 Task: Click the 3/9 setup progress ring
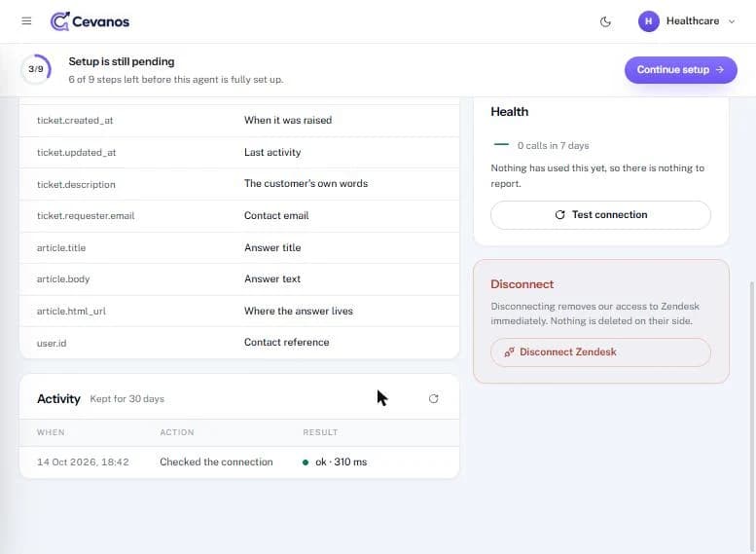click(36, 69)
